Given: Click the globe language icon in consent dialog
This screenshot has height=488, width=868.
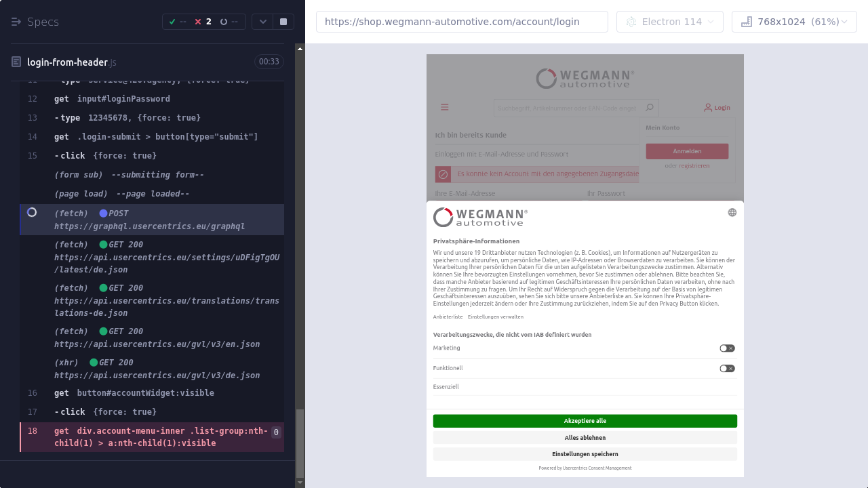Looking at the screenshot, I should 732,212.
